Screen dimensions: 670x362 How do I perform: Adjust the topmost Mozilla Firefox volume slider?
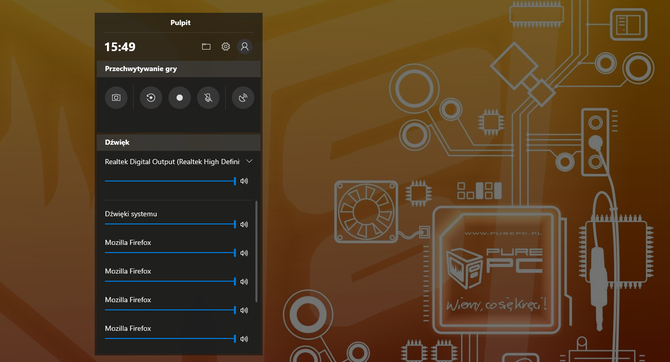[170, 253]
